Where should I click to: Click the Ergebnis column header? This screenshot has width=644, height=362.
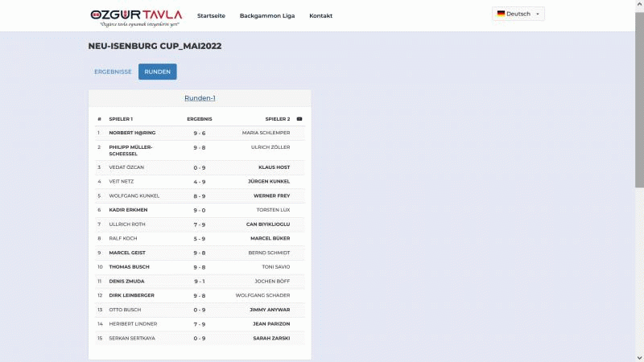tap(199, 119)
